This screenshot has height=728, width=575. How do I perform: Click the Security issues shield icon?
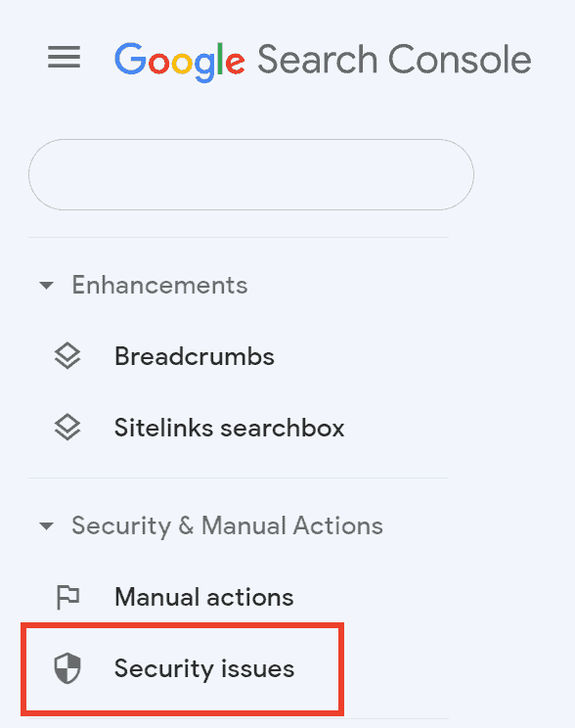pos(67,668)
